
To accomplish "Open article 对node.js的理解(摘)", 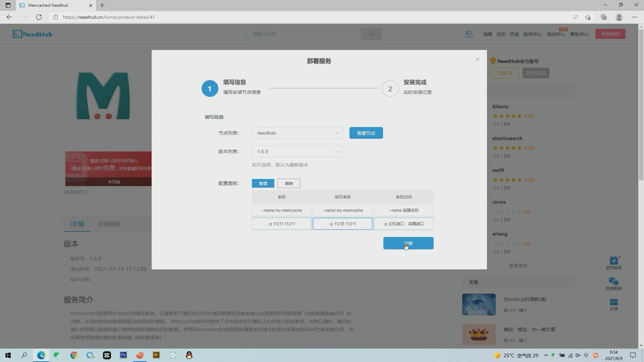I will (x=525, y=299).
